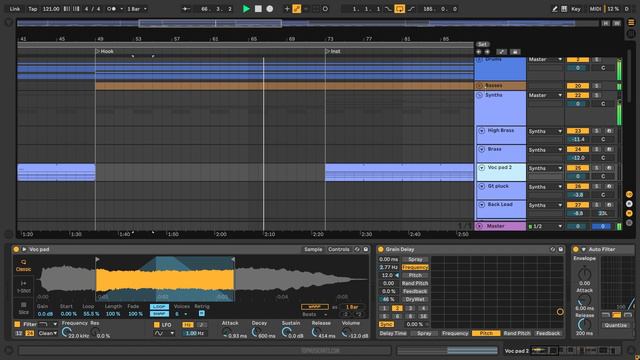The height and width of the screenshot is (360, 640).
Task: Click the 121.00 tempo field
Action: tap(51, 9)
